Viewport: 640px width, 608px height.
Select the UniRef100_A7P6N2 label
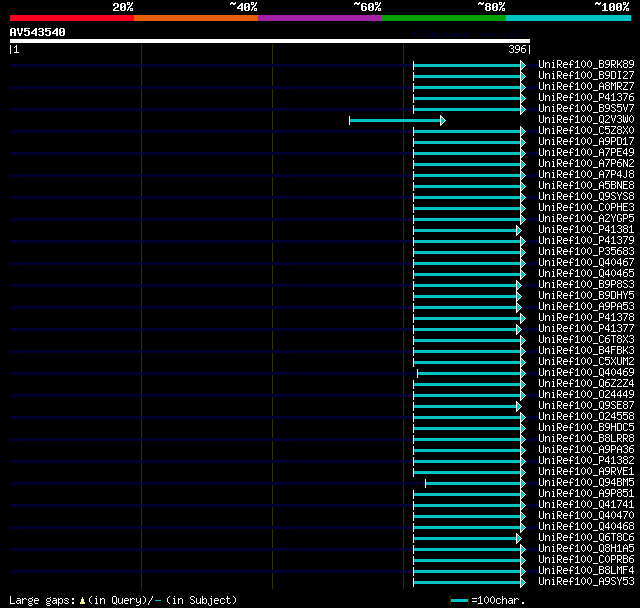click(586, 164)
